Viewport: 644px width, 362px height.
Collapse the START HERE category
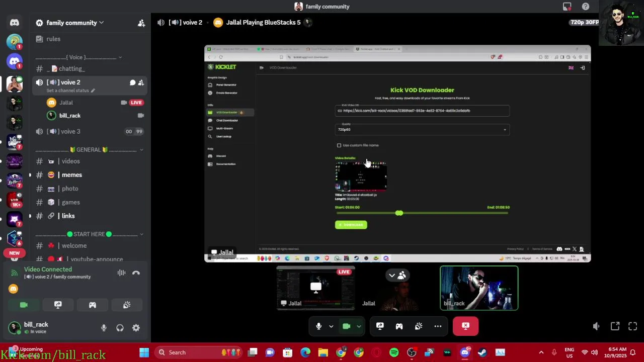89,234
